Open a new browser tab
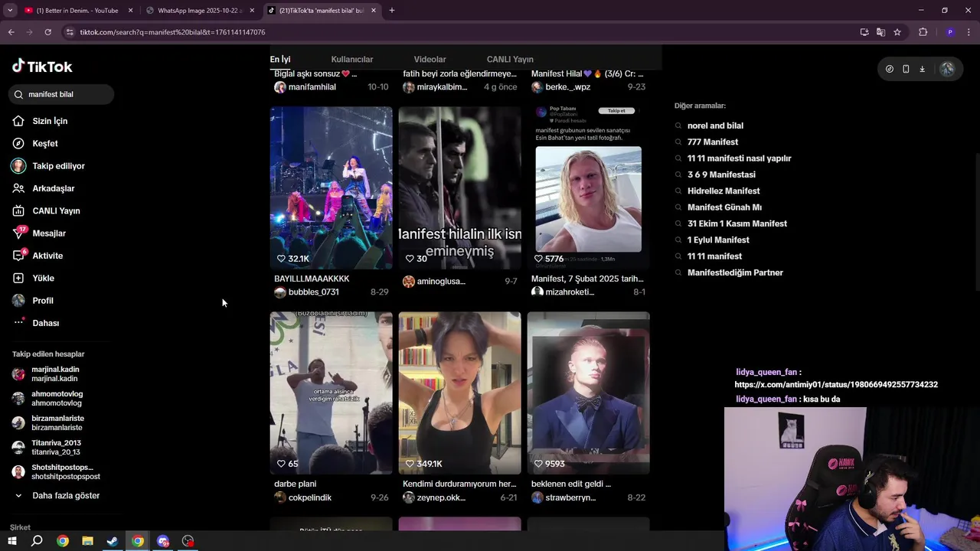 (x=392, y=11)
